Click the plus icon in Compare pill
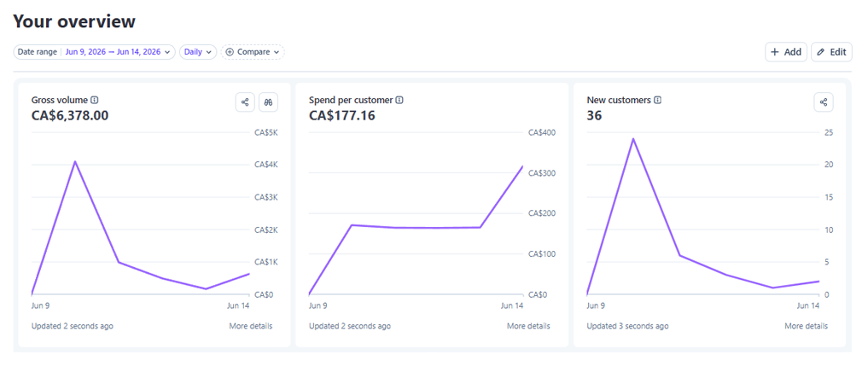 [x=230, y=52]
